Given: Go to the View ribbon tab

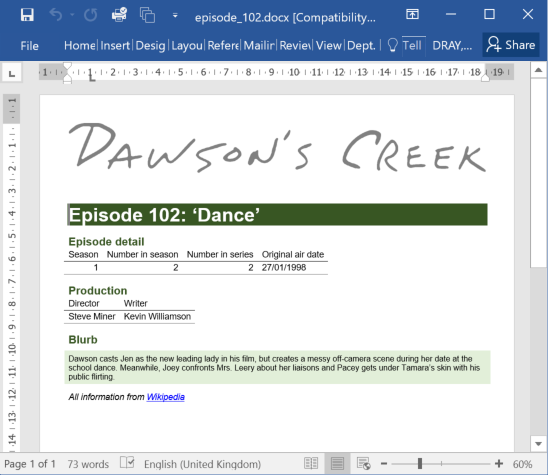Looking at the screenshot, I should 329,45.
